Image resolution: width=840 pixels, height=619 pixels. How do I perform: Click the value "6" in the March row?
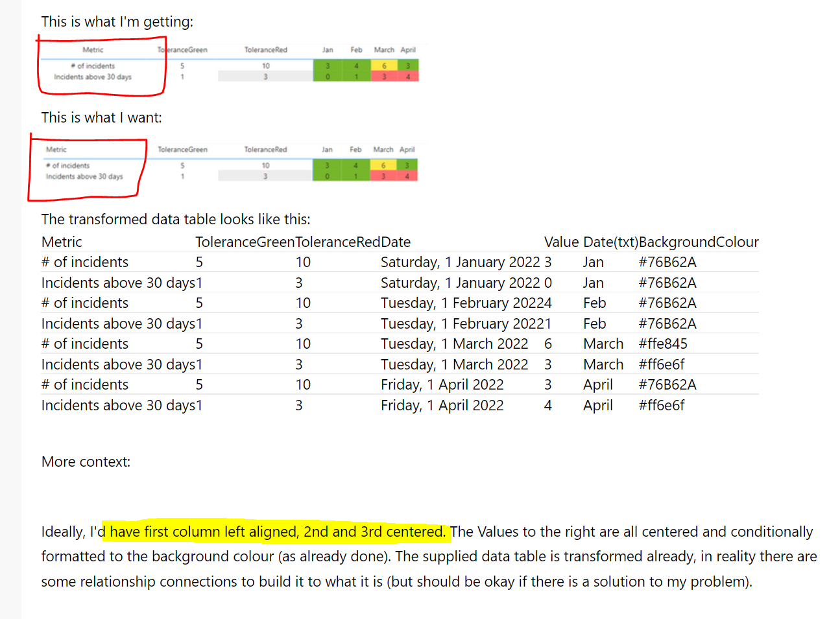click(x=548, y=344)
